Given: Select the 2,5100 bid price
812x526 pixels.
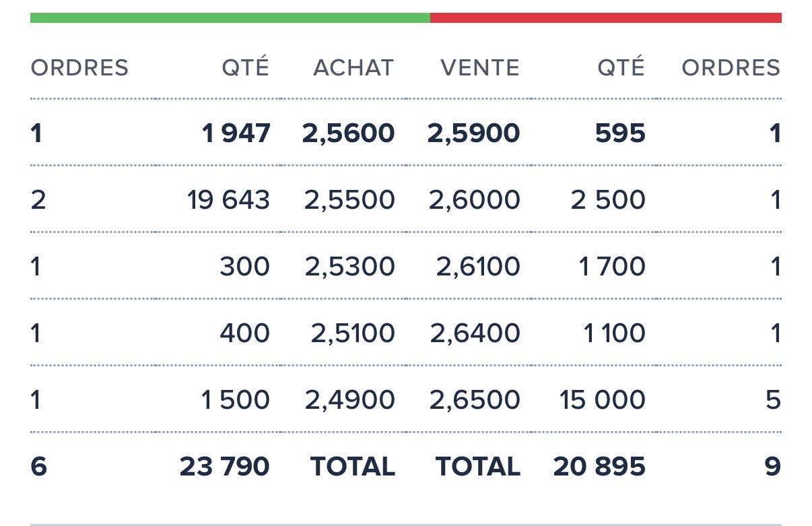Looking at the screenshot, I should pos(353,333).
